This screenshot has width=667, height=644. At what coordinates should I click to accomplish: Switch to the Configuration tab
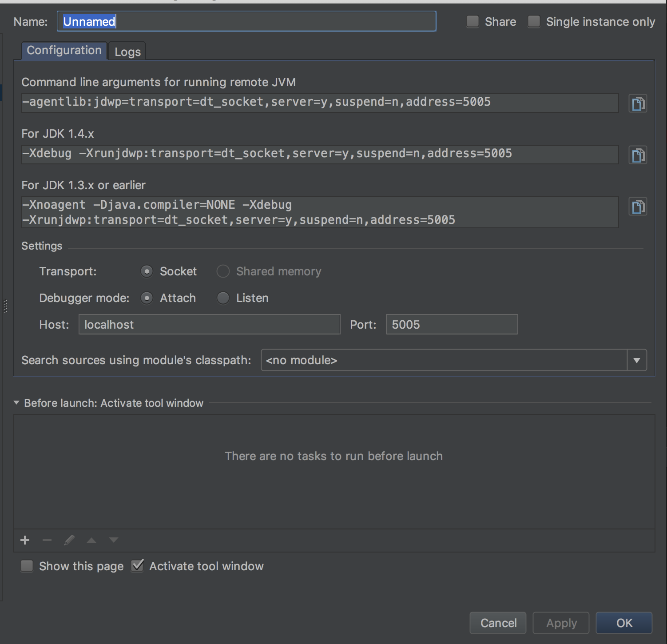coord(64,51)
